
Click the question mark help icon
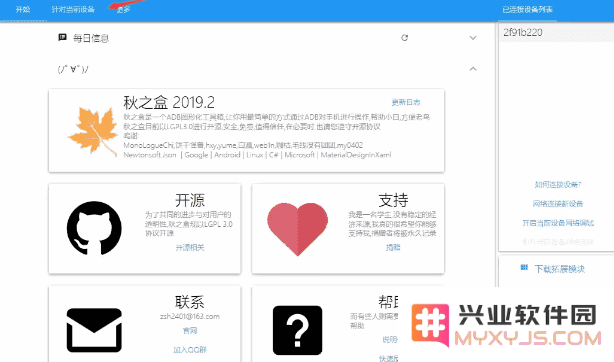[x=298, y=330]
